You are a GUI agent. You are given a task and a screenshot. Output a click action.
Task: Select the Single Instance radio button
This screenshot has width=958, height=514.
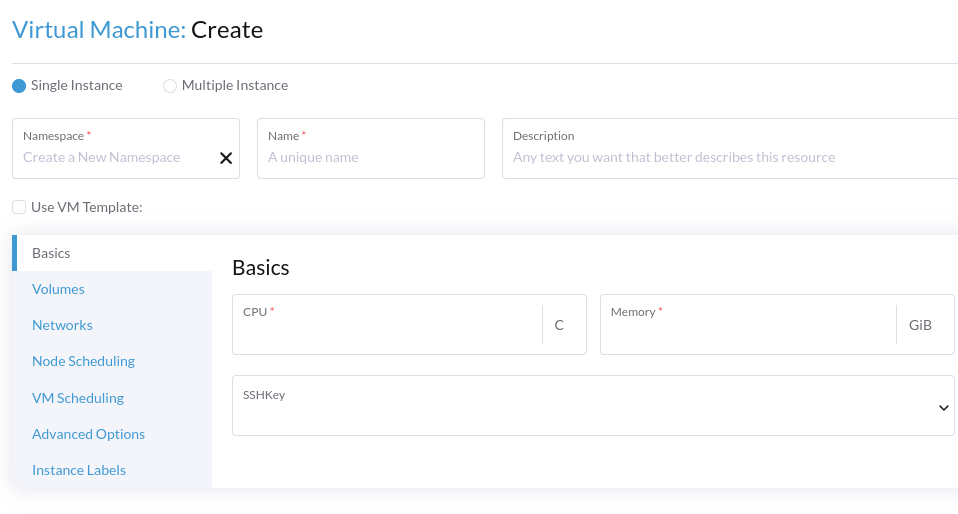pyautogui.click(x=19, y=86)
